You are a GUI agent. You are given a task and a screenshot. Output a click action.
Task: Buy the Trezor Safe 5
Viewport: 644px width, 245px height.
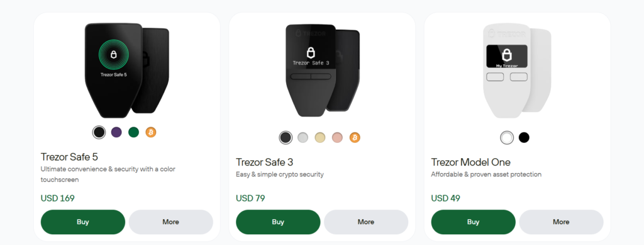(x=82, y=222)
